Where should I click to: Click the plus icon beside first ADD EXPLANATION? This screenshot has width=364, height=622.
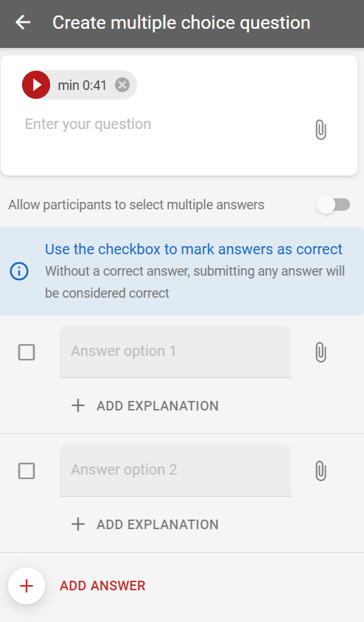(x=78, y=406)
